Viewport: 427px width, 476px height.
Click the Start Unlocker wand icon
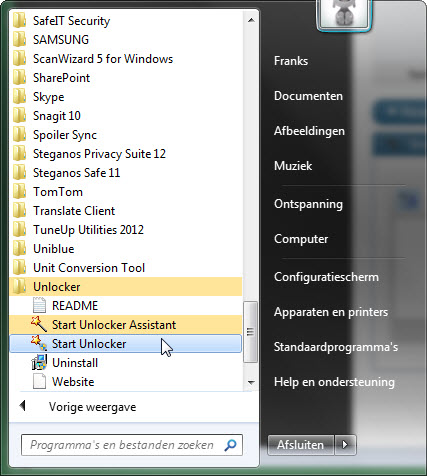click(x=39, y=343)
